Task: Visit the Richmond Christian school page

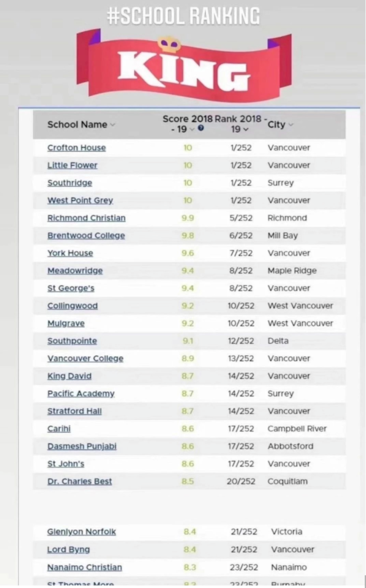Action: (86, 218)
